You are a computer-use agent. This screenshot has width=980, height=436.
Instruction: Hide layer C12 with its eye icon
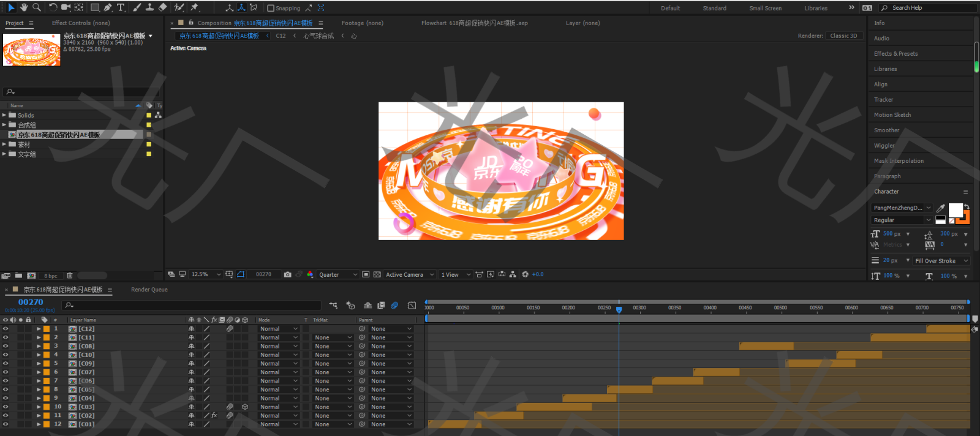point(6,329)
